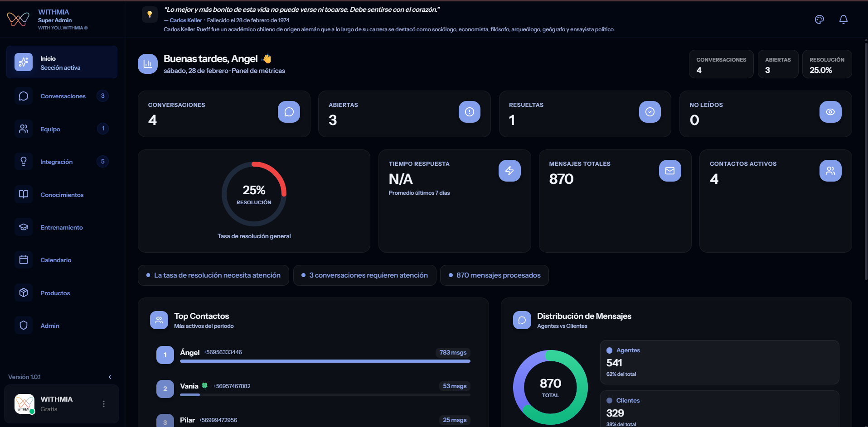
Task: Click the Inicio sparkle icon
Action: tap(24, 62)
